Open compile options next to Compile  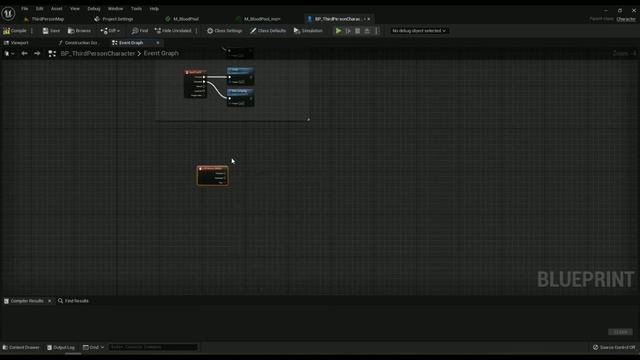coord(32,31)
